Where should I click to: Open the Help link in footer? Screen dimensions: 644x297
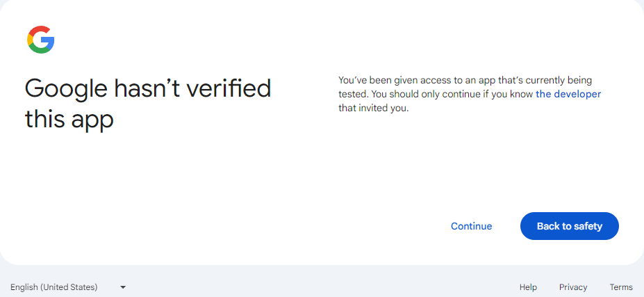coord(528,287)
